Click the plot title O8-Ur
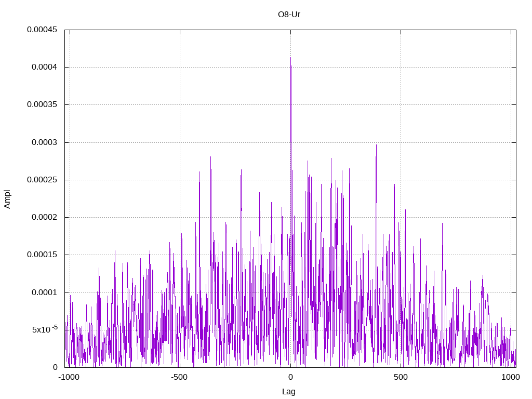The height and width of the screenshot is (399, 532). [x=289, y=15]
